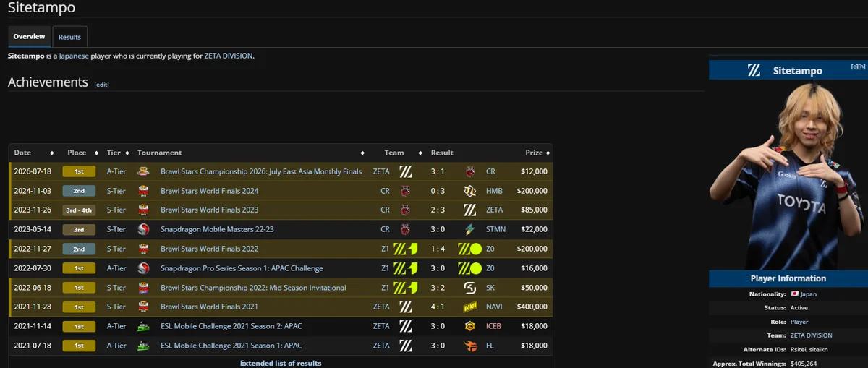This screenshot has width=868, height=368.
Task: Click the Snapdragon Mobile Masters 22-23 tournament icon
Action: click(143, 230)
